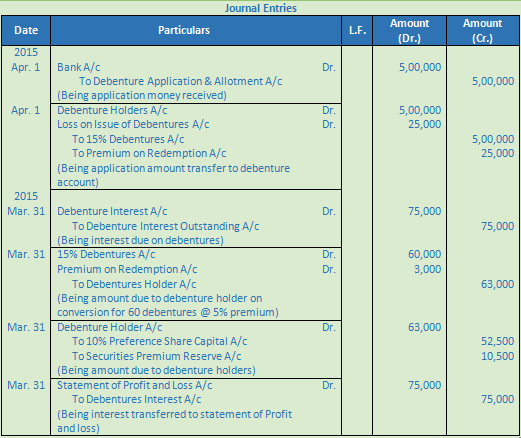Click 'conversion for 60 debentures @ 5% premium)' line
This screenshot has height=438, width=521.
pos(168,312)
